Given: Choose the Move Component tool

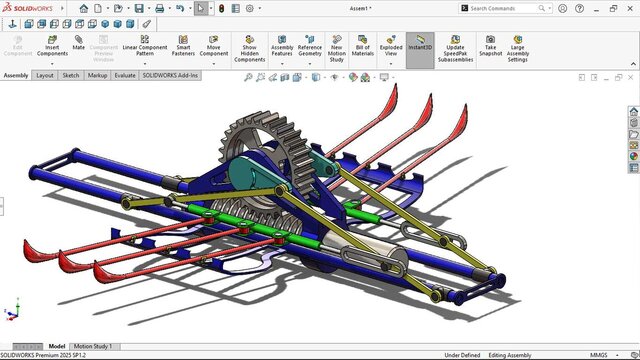Looking at the screenshot, I should [214, 46].
